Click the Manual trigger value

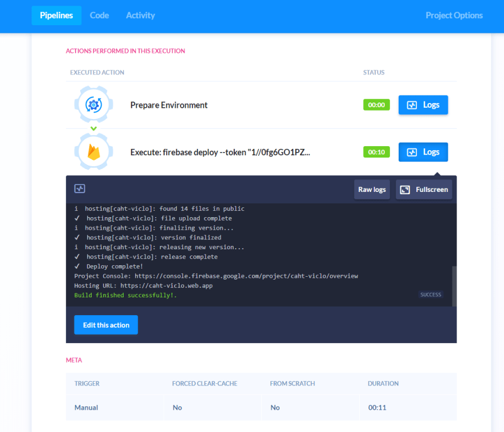pos(86,407)
